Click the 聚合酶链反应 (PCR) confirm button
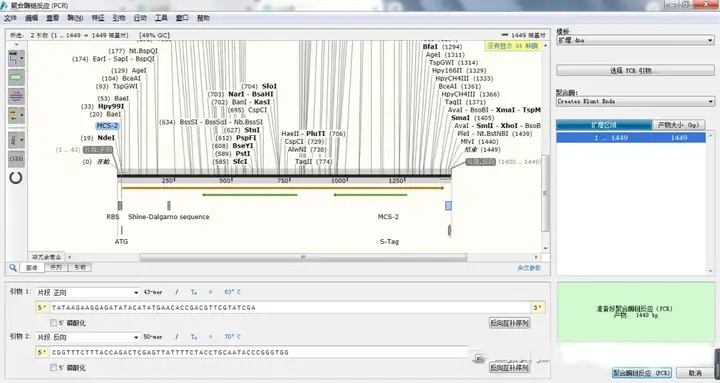The height and width of the screenshot is (383, 720). [x=642, y=373]
